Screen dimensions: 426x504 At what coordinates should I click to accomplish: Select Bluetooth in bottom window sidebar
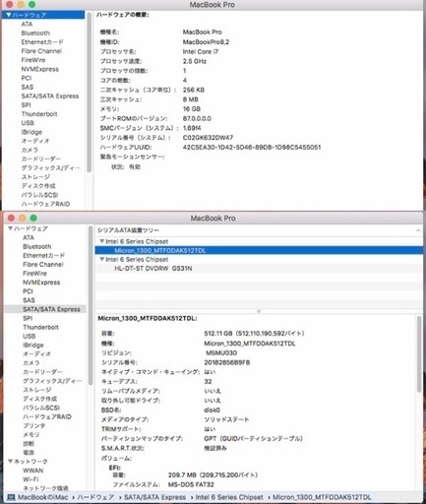click(37, 246)
